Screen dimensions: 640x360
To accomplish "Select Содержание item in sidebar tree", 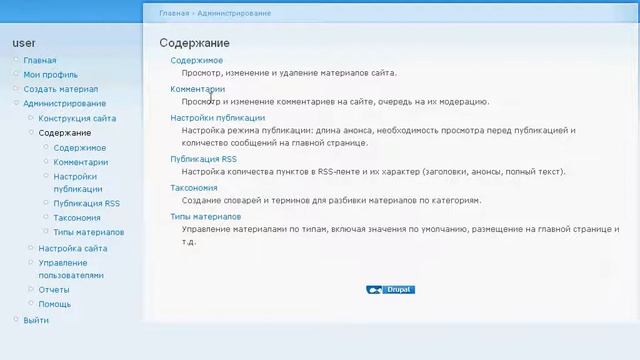I will pyautogui.click(x=65, y=133).
